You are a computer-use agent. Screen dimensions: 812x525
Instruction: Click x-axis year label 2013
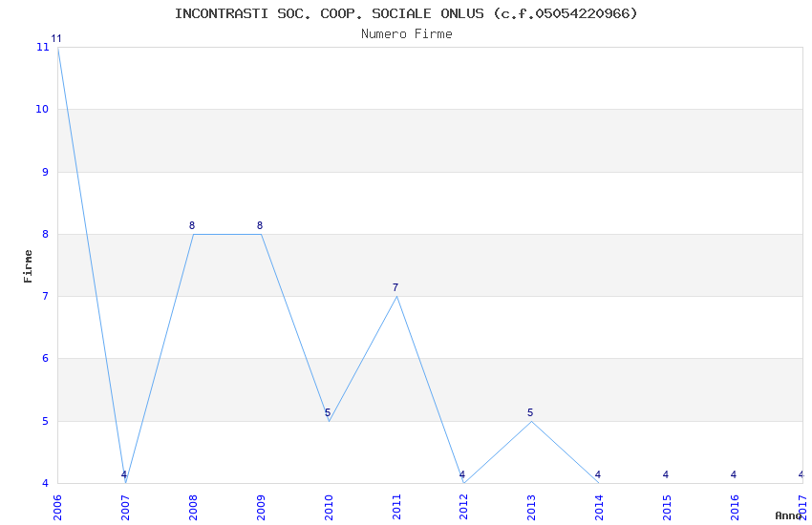pos(531,507)
